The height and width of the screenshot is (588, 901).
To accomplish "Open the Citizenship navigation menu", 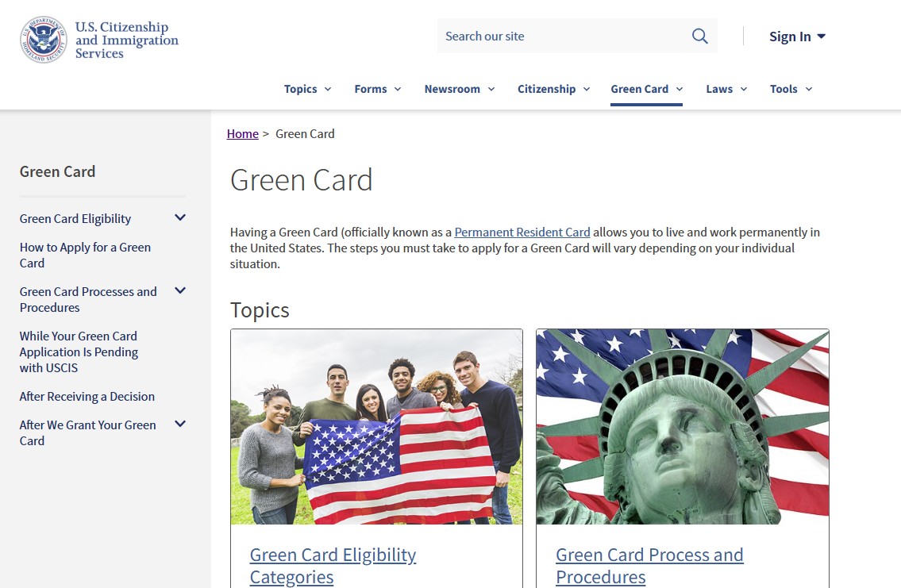I will point(553,89).
